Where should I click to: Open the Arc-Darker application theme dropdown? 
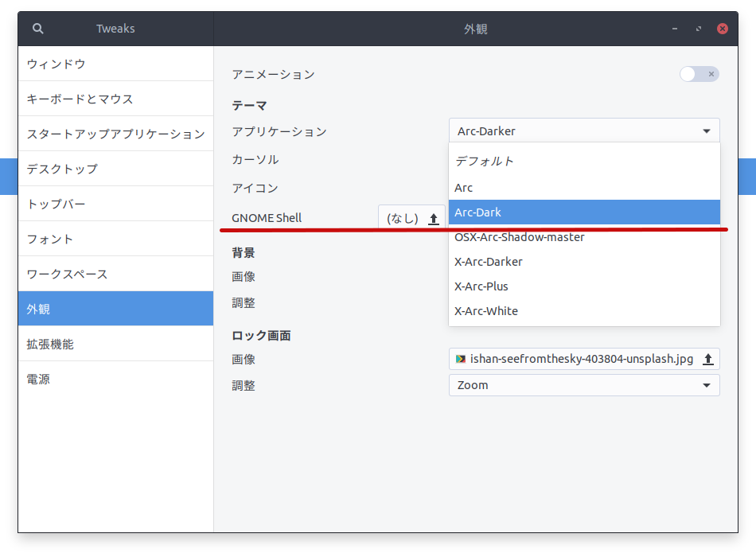pyautogui.click(x=584, y=131)
